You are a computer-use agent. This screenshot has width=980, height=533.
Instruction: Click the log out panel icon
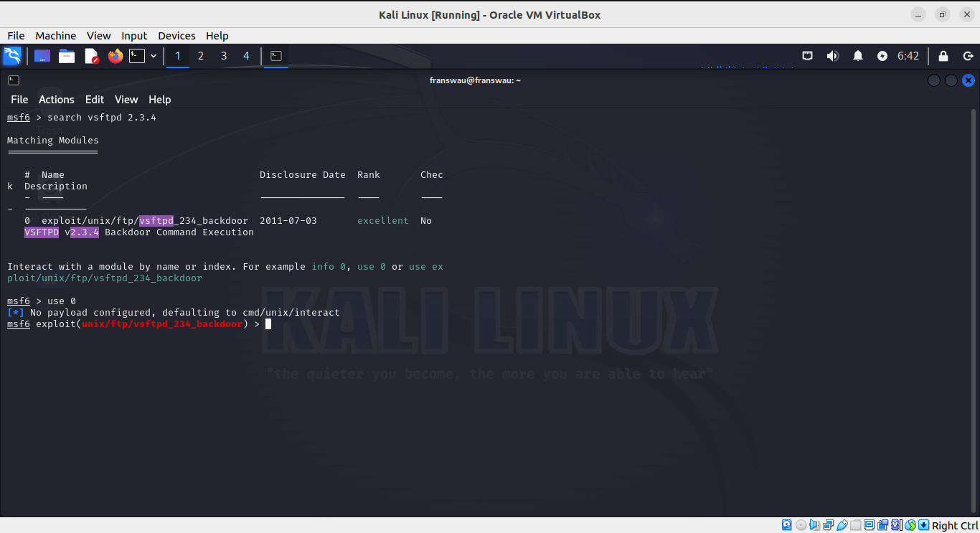click(968, 56)
